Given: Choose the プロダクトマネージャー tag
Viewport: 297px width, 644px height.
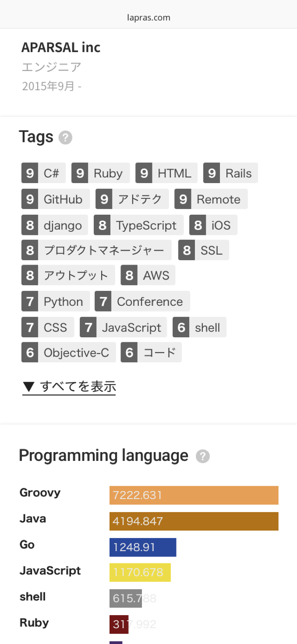Looking at the screenshot, I should 96,251.
